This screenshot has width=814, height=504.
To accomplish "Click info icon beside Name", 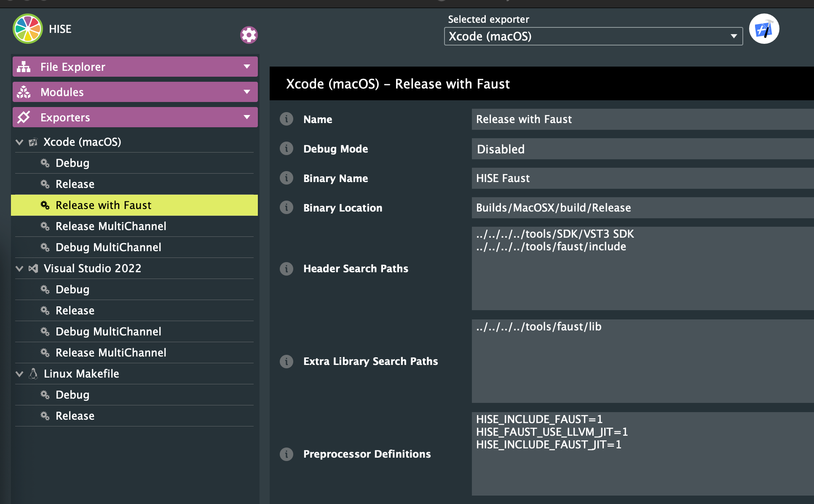I will pos(287,119).
